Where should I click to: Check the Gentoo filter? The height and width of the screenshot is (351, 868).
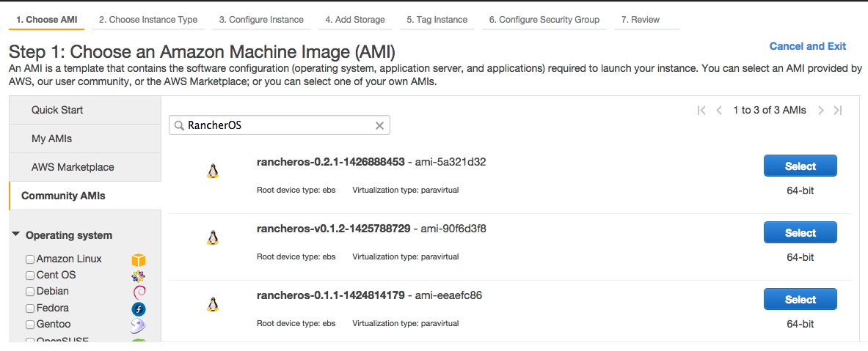(x=30, y=325)
